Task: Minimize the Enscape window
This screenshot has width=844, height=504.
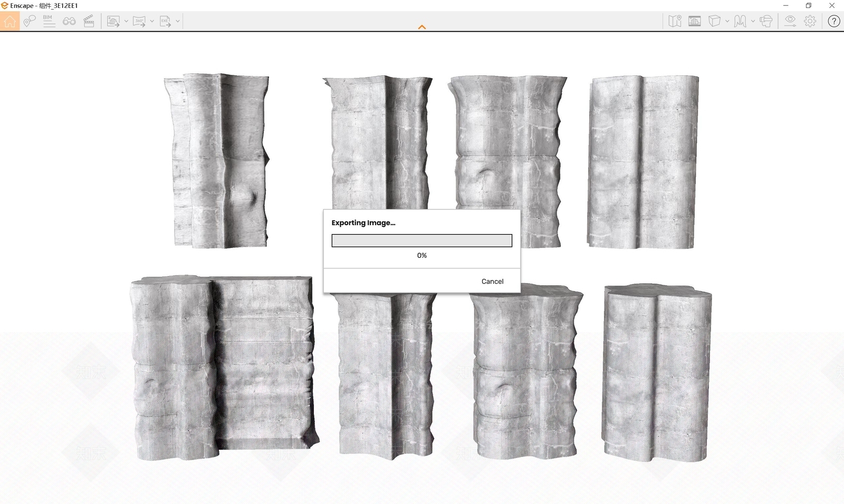Action: click(x=786, y=5)
